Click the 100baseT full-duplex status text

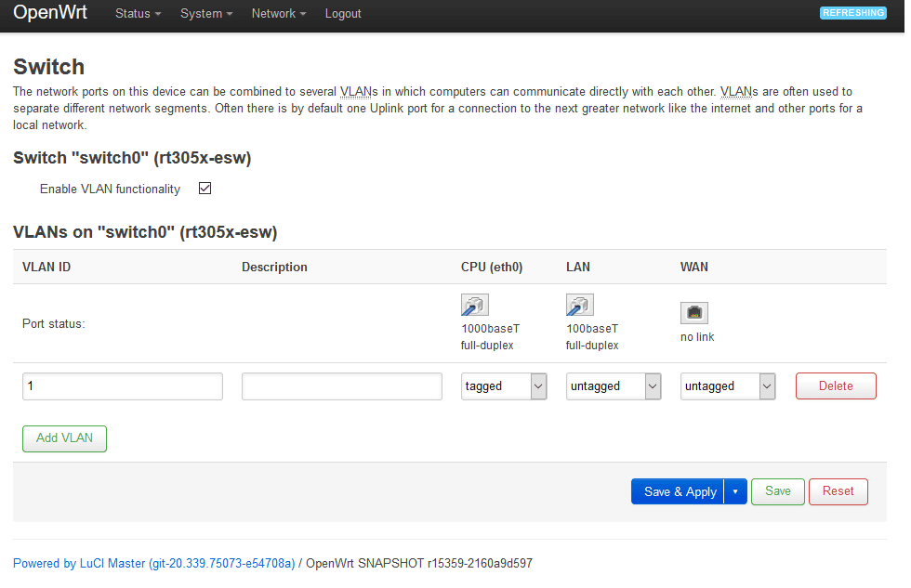pos(592,336)
